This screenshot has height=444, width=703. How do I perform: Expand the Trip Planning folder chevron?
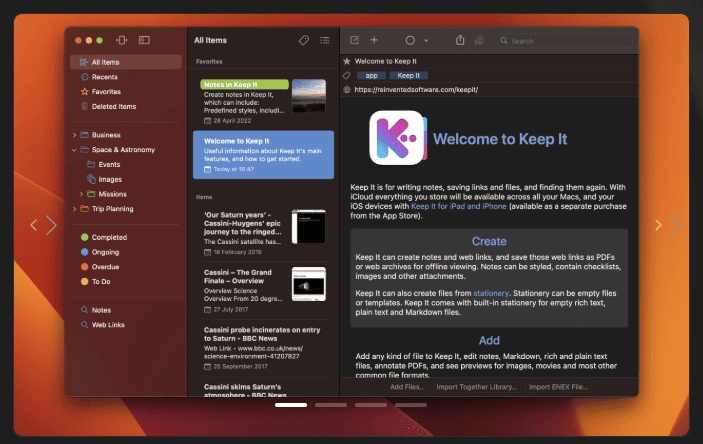(74, 209)
